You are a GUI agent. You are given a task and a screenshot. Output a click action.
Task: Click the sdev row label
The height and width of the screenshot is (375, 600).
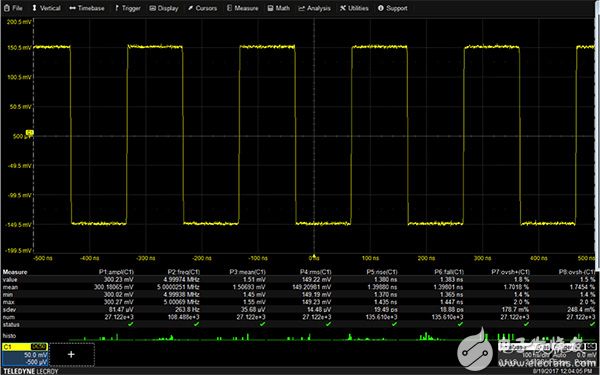9,310
